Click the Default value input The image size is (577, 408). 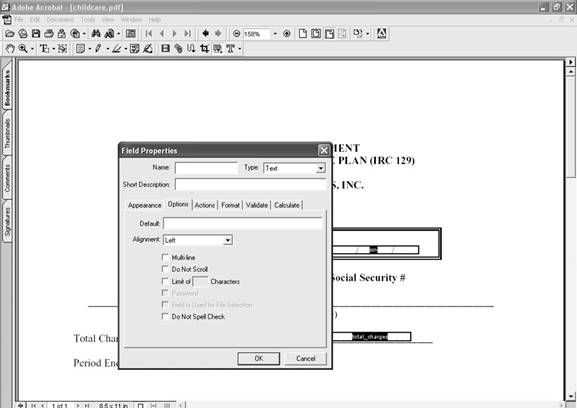243,223
